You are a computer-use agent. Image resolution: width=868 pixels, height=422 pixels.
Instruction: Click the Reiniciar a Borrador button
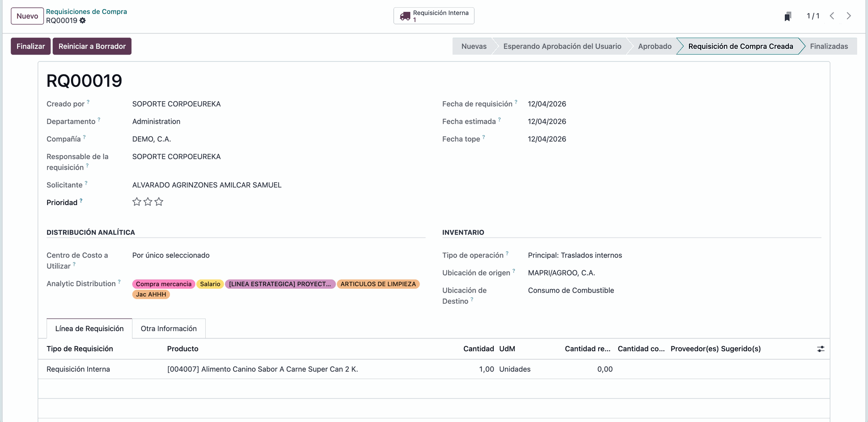point(92,46)
